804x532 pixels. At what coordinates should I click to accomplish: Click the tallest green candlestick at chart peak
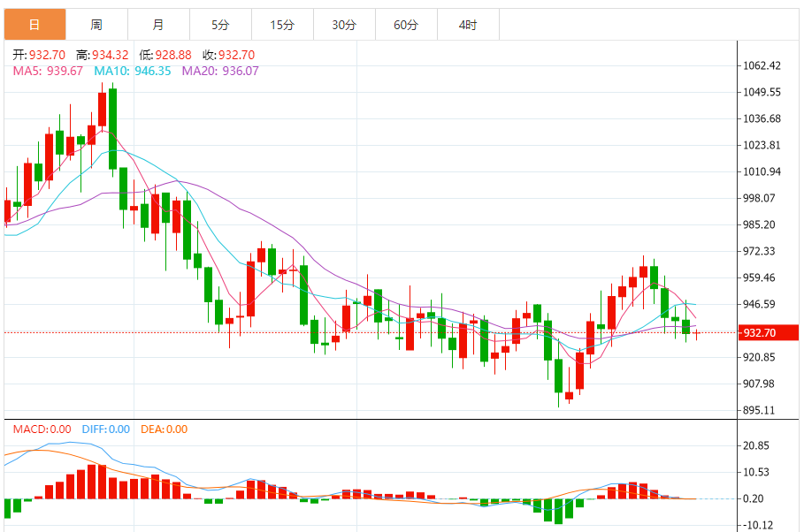click(113, 129)
